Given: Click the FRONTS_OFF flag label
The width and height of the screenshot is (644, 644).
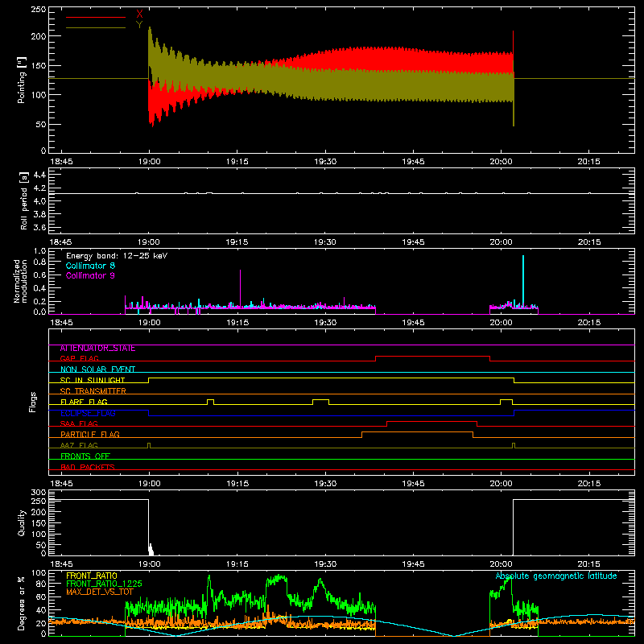Looking at the screenshot, I should pyautogui.click(x=85, y=456).
